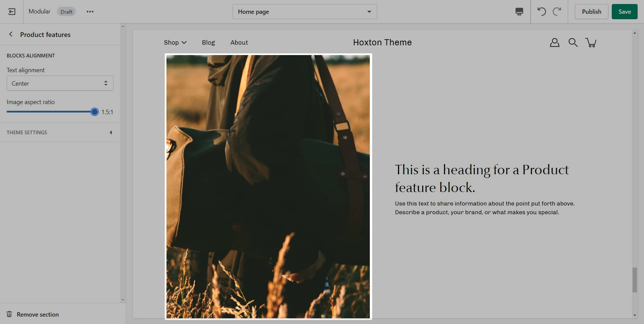Save the theme changes
The width and height of the screenshot is (644, 324).
(624, 12)
